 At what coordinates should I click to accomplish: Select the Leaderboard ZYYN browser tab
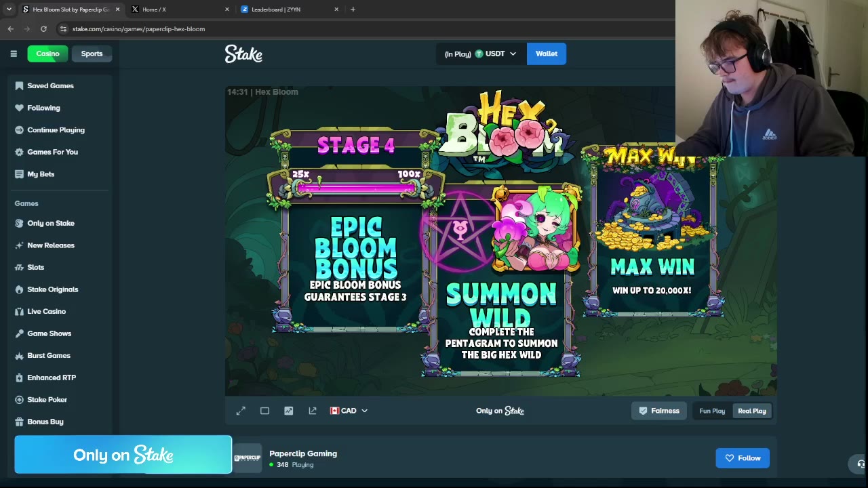tap(290, 9)
